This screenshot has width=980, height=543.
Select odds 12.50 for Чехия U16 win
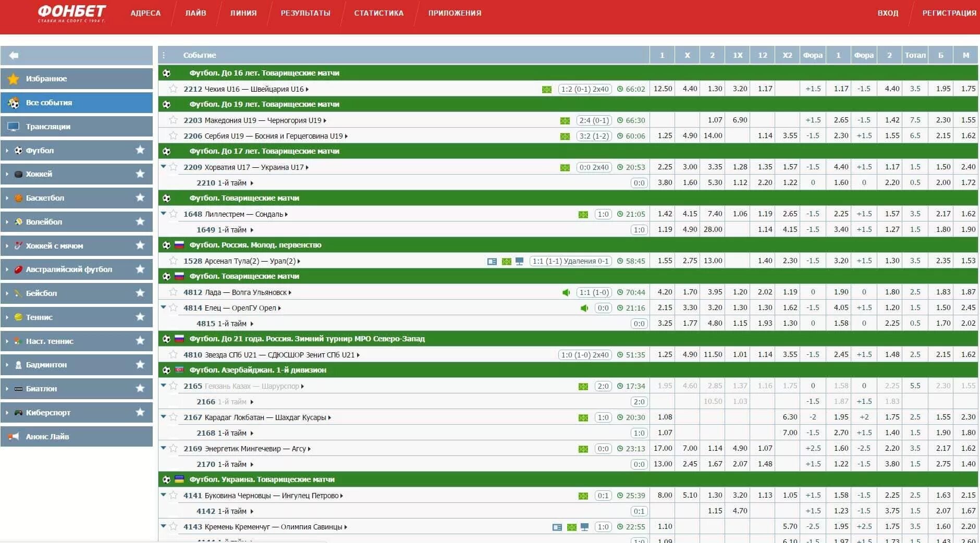click(663, 89)
